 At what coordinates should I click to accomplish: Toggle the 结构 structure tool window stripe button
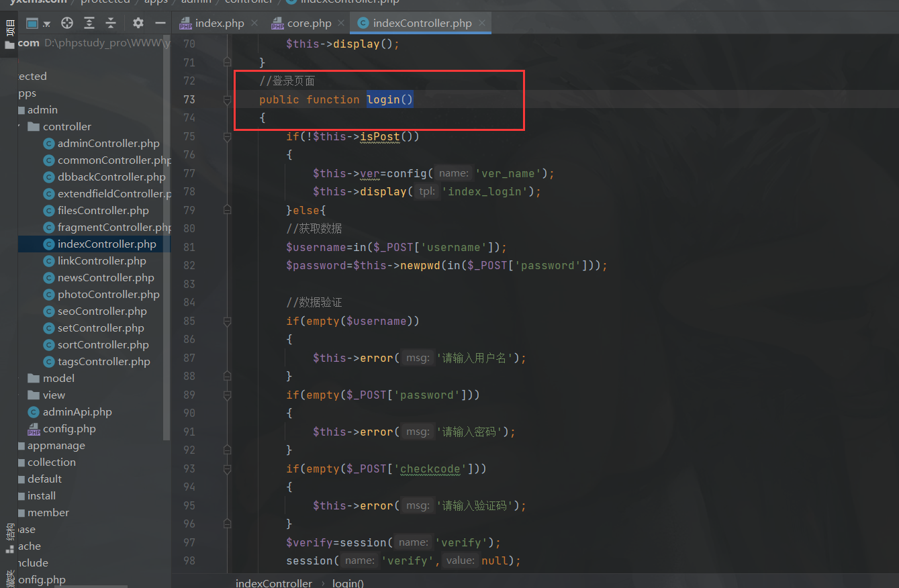pos(9,537)
